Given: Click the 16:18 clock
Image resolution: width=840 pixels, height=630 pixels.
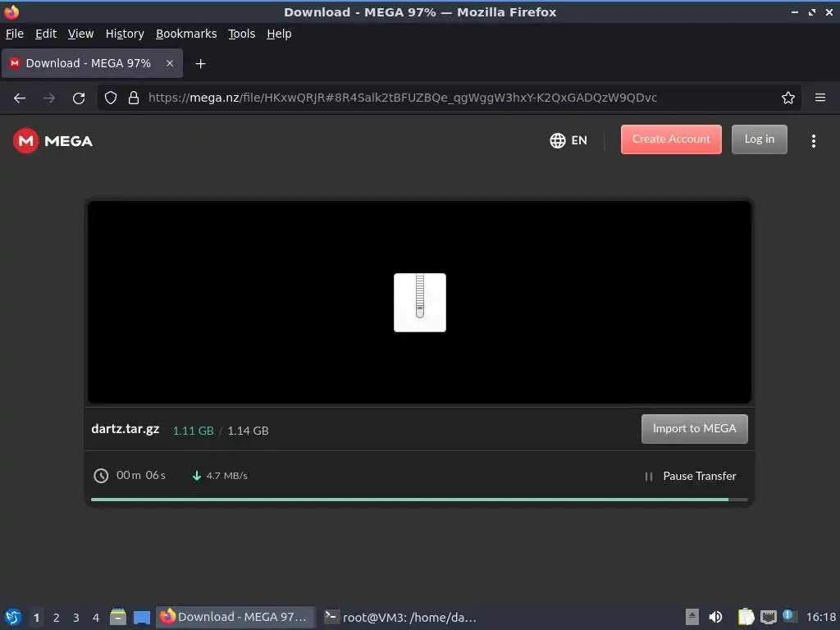Looking at the screenshot, I should [x=820, y=617].
